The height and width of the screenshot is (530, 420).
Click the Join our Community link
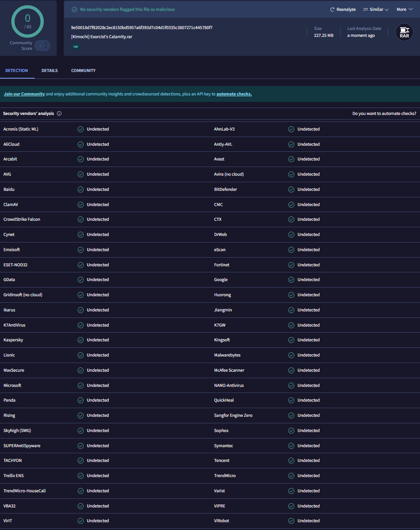click(x=24, y=94)
